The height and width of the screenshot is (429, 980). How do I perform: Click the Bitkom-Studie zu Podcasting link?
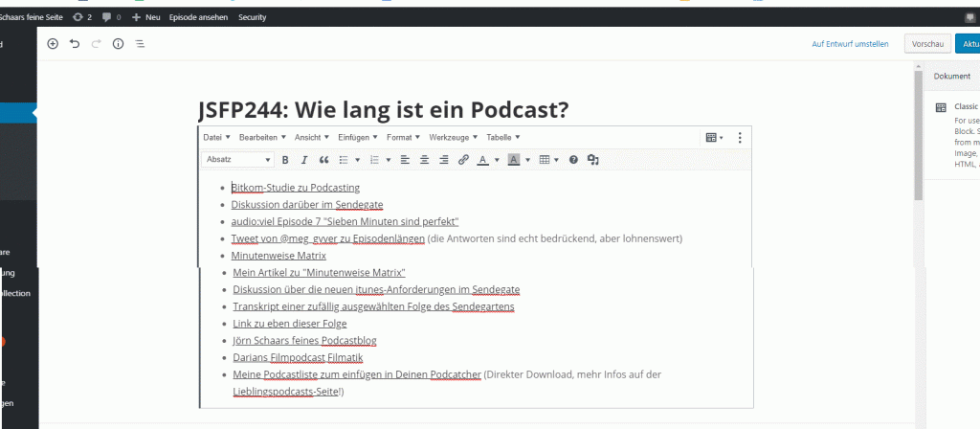coord(295,188)
